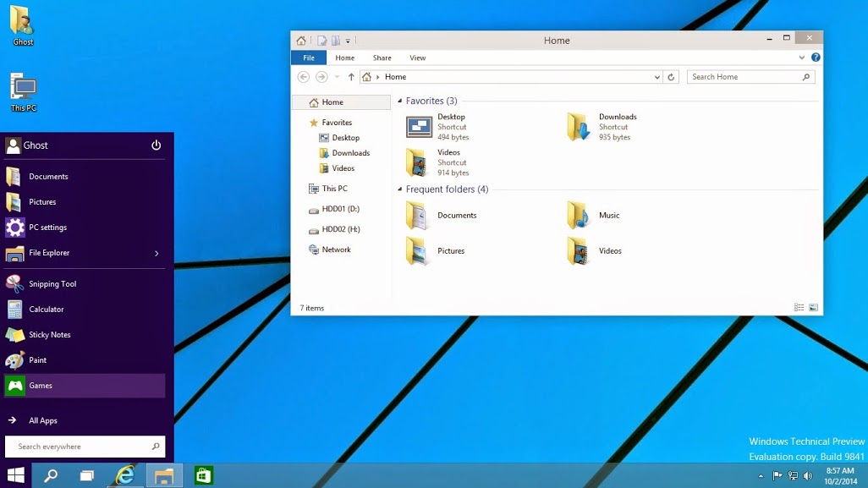Click the Ghost user account name
868x488 pixels.
[x=36, y=145]
